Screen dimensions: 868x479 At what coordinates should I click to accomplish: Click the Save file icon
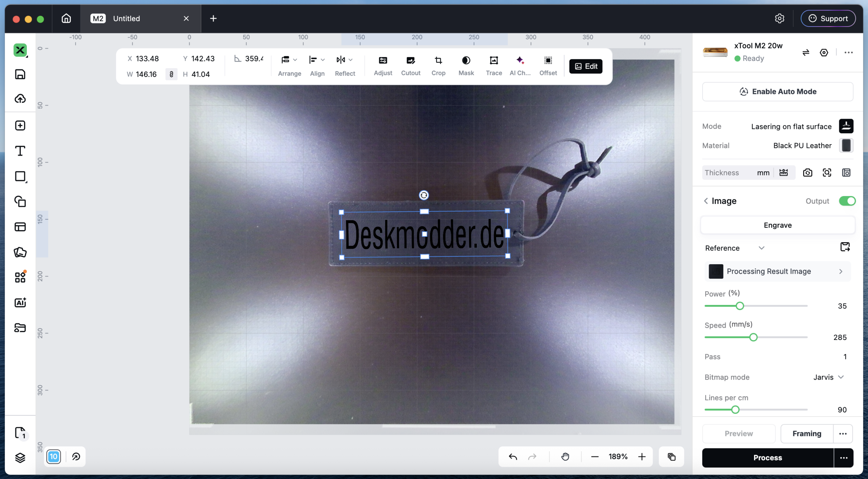[20, 74]
